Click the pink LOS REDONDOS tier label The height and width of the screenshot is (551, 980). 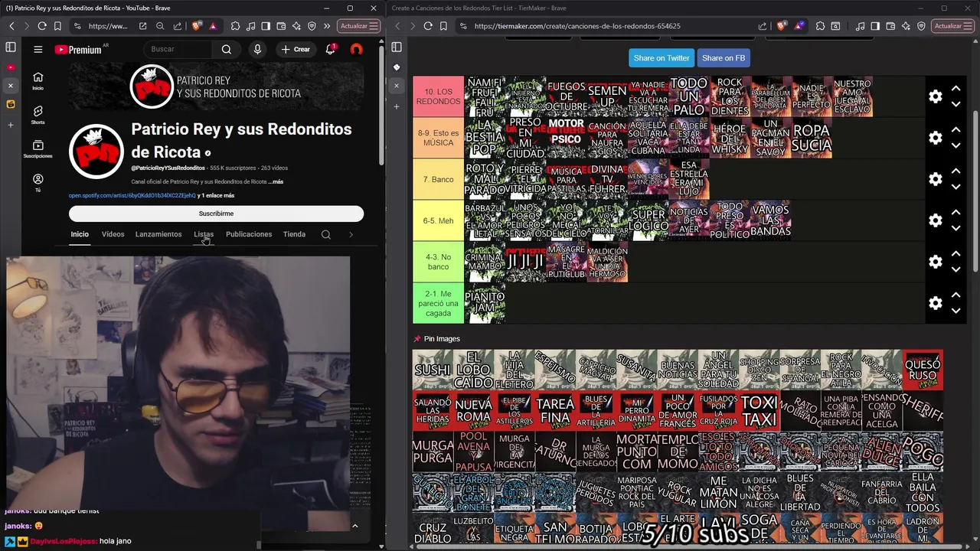click(438, 96)
